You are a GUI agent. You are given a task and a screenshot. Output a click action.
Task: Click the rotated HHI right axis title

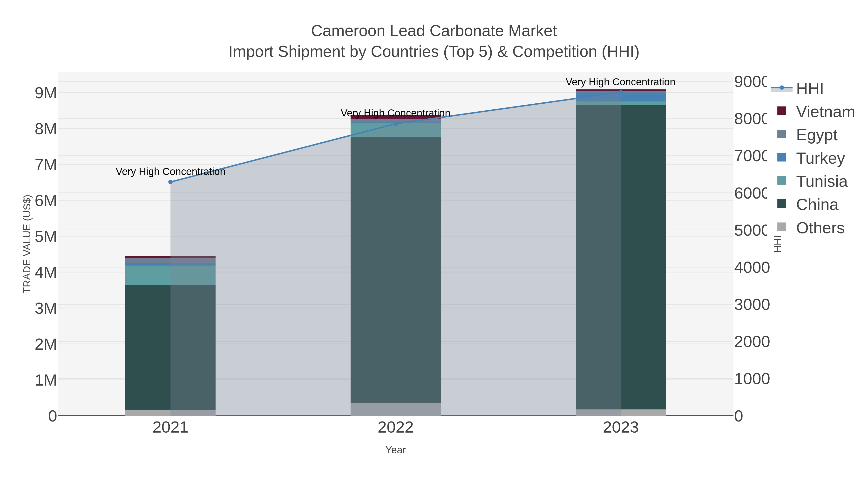pyautogui.click(x=778, y=244)
